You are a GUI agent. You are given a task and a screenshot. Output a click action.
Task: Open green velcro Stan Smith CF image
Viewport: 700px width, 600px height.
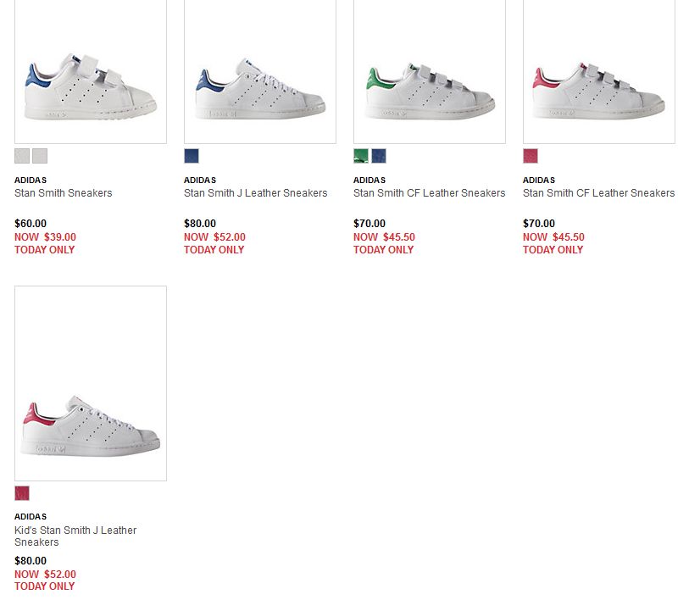[430, 71]
